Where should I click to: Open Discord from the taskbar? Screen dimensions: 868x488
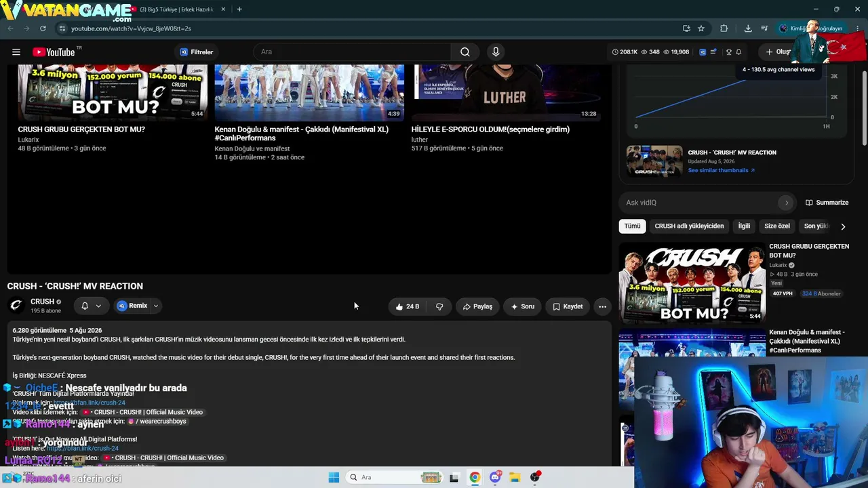coord(495,477)
